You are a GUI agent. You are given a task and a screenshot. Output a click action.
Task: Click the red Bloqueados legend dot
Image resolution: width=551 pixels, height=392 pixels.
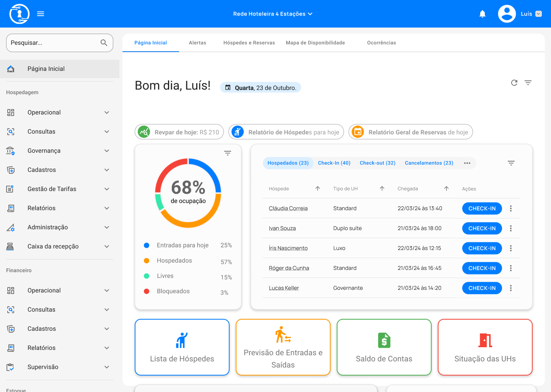point(147,291)
